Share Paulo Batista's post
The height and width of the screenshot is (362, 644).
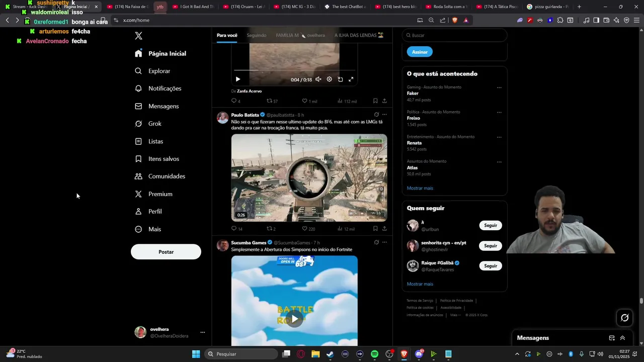384,229
